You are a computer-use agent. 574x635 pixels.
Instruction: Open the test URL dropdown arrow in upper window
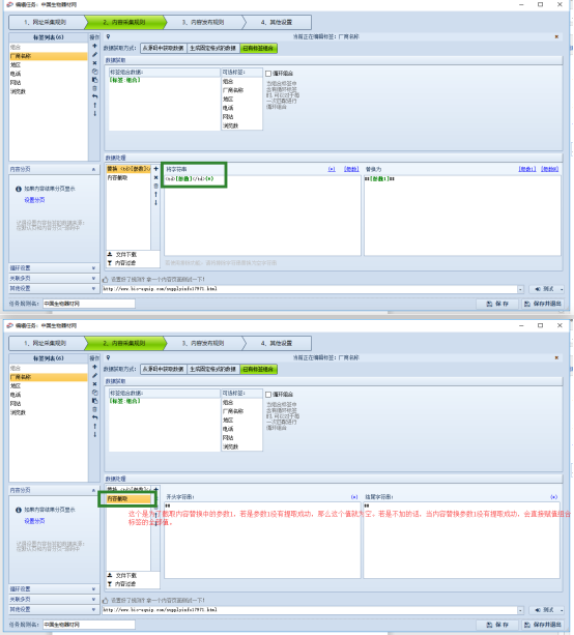pyautogui.click(x=520, y=289)
